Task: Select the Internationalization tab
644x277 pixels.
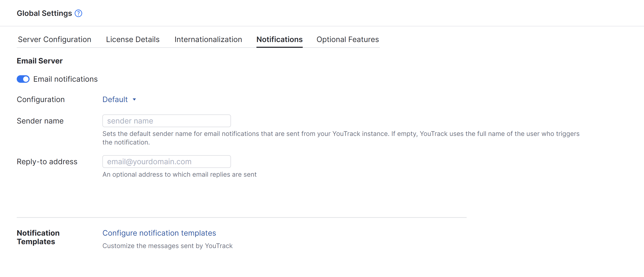Action: pyautogui.click(x=208, y=39)
